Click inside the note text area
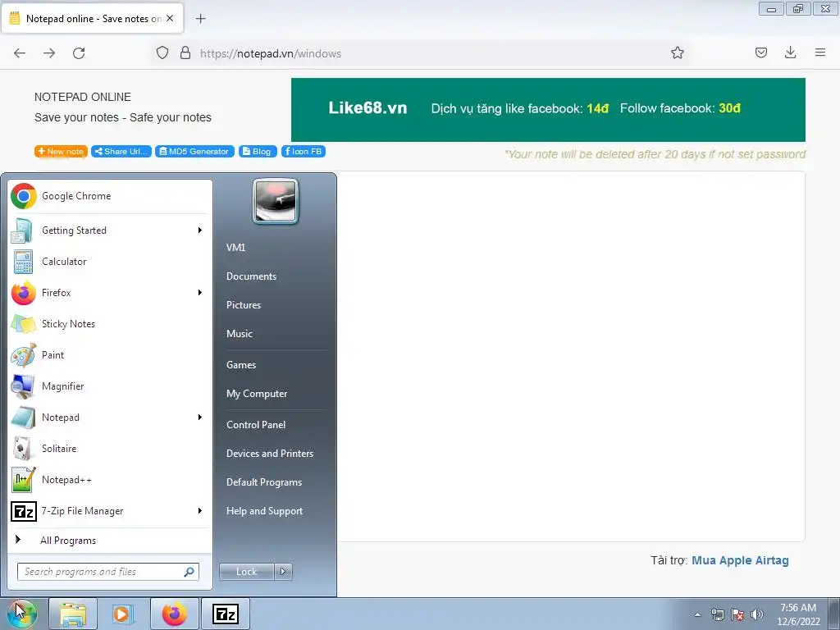 click(x=571, y=356)
